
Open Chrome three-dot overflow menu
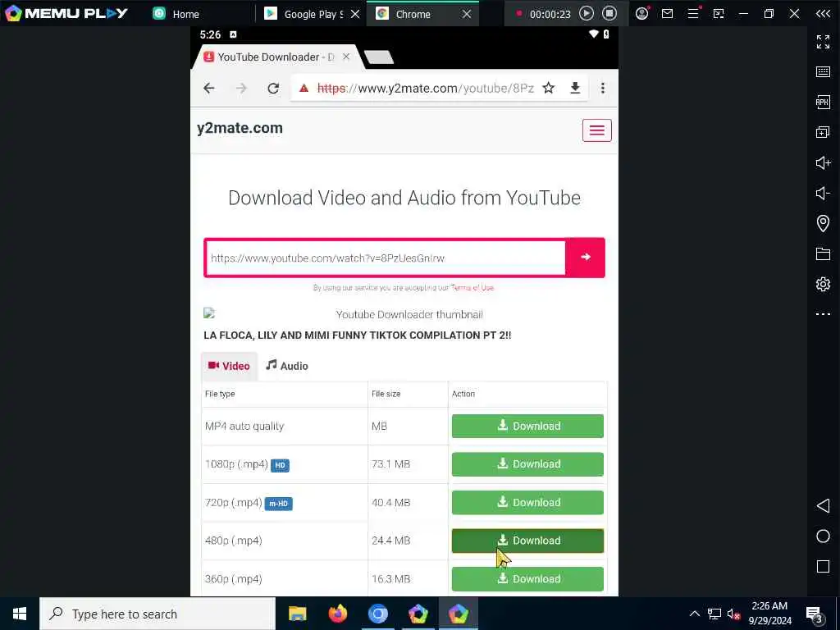pyautogui.click(x=603, y=89)
